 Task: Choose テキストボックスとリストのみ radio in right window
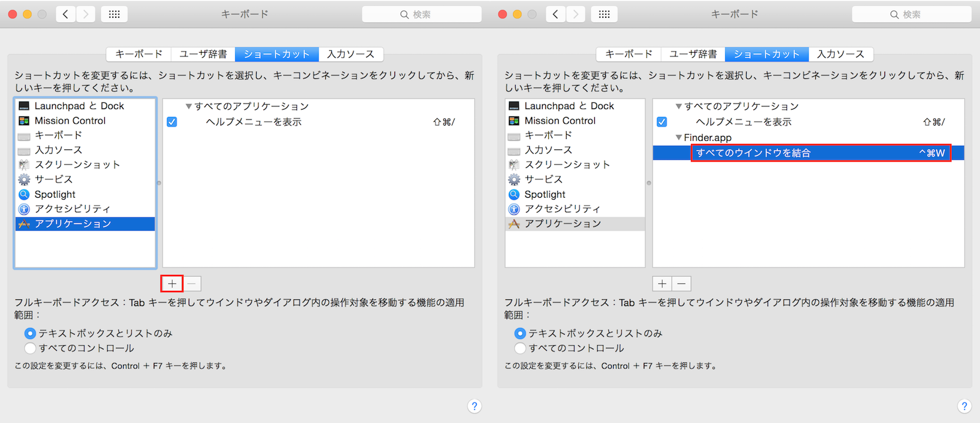click(x=520, y=333)
